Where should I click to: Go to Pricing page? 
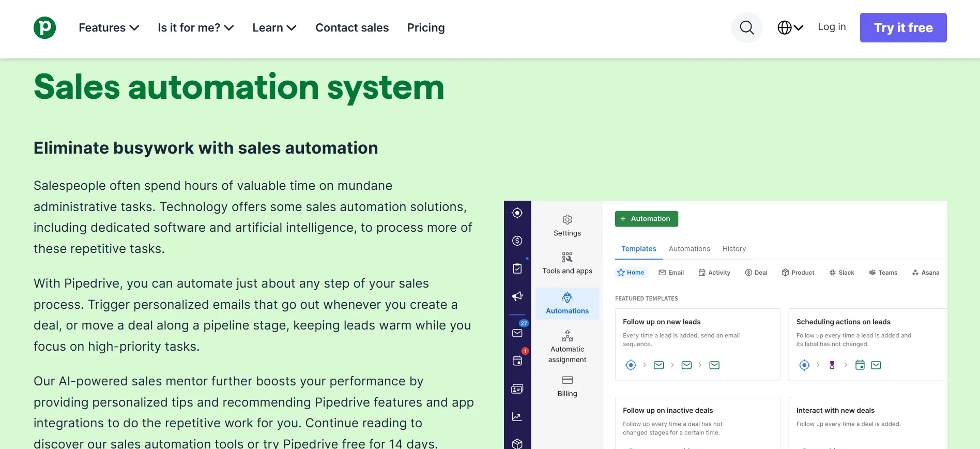click(426, 27)
